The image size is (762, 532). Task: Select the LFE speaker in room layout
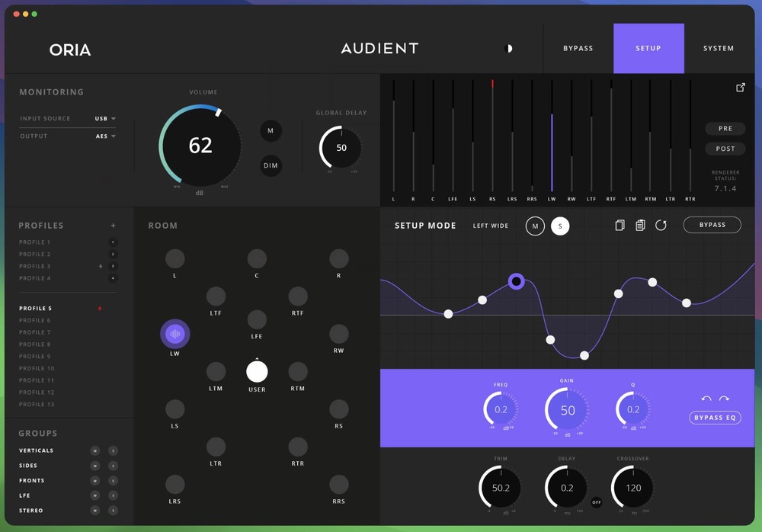click(257, 319)
